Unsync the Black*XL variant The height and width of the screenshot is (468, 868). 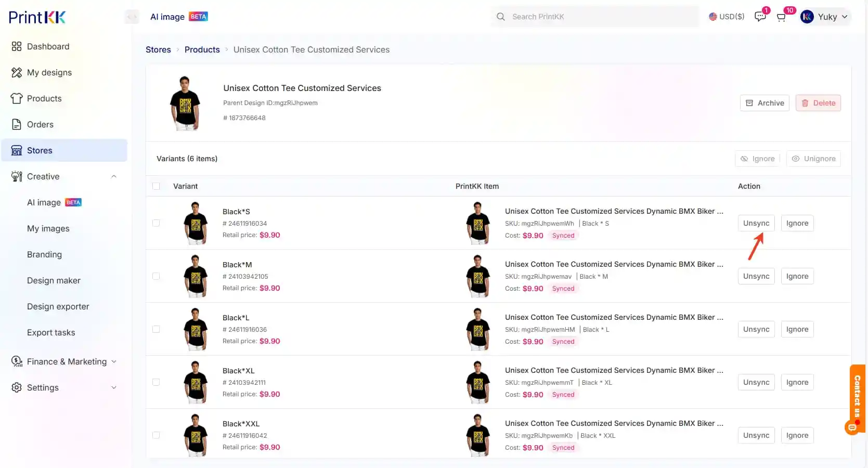point(756,382)
